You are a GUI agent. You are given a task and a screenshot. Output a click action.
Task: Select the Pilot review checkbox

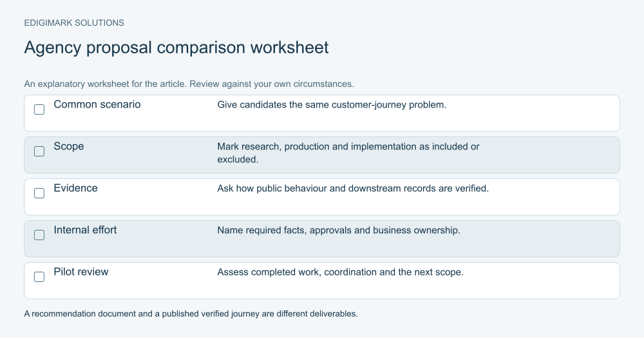tap(39, 277)
